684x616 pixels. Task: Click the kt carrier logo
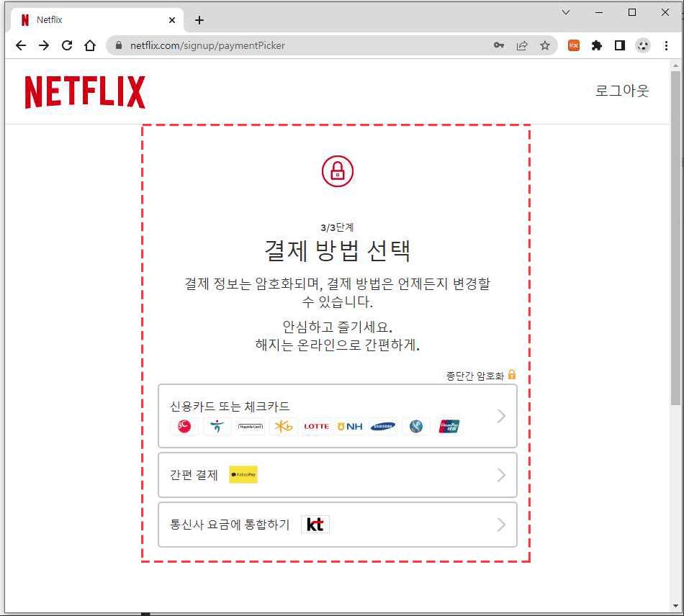pyautogui.click(x=315, y=525)
